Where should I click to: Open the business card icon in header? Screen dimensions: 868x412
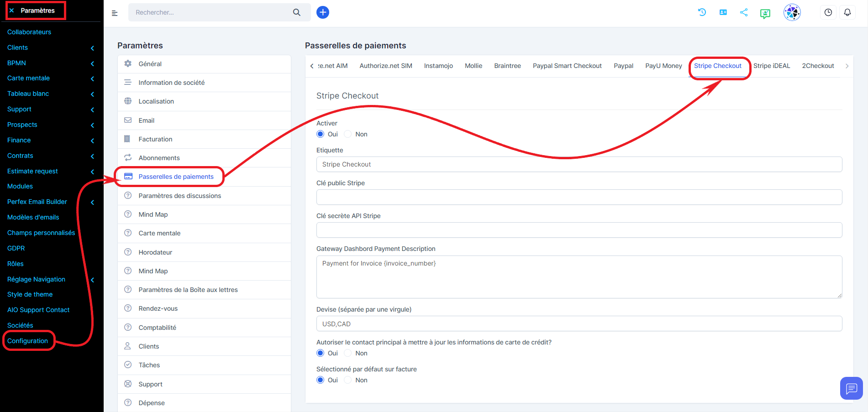pyautogui.click(x=723, y=12)
